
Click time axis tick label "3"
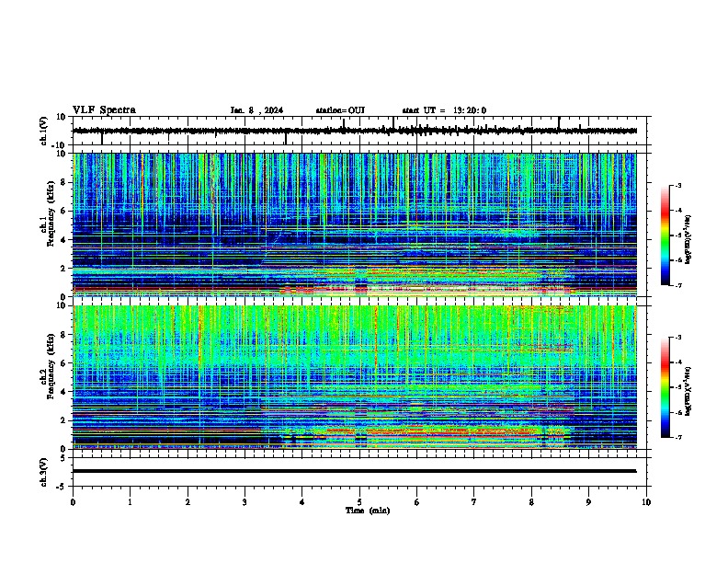click(x=245, y=502)
